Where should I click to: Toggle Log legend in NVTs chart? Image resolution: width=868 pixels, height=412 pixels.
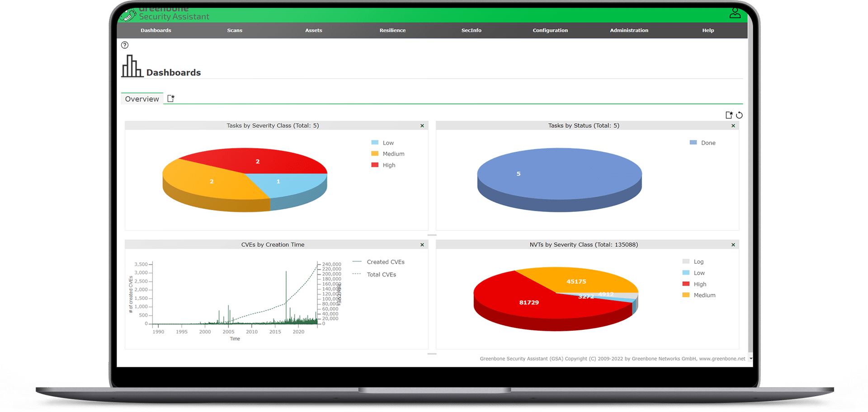point(693,262)
